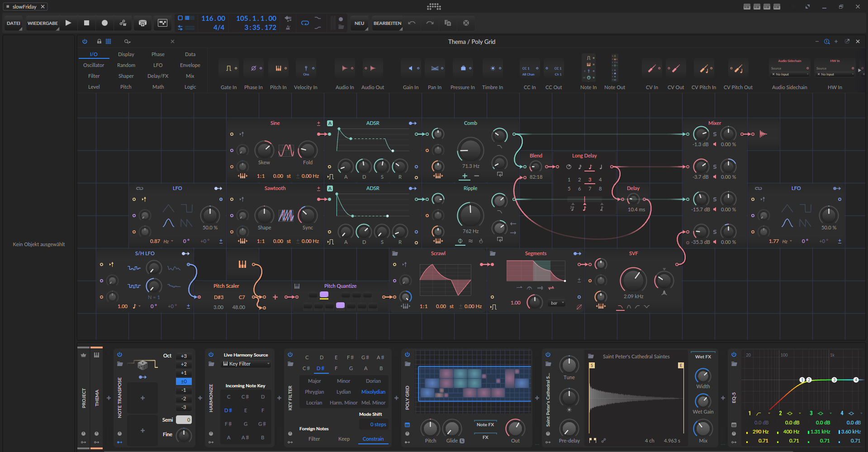Viewport: 868px width, 452px height.
Task: Select the CC In module icon
Action: (x=530, y=68)
